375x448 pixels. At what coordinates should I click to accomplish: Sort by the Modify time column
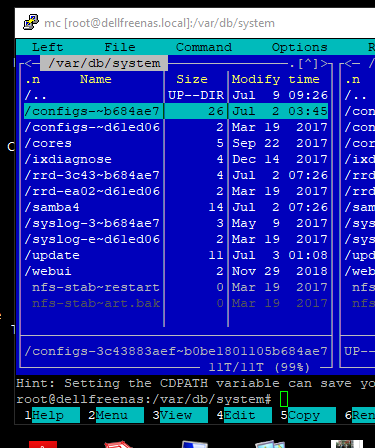tap(275, 79)
